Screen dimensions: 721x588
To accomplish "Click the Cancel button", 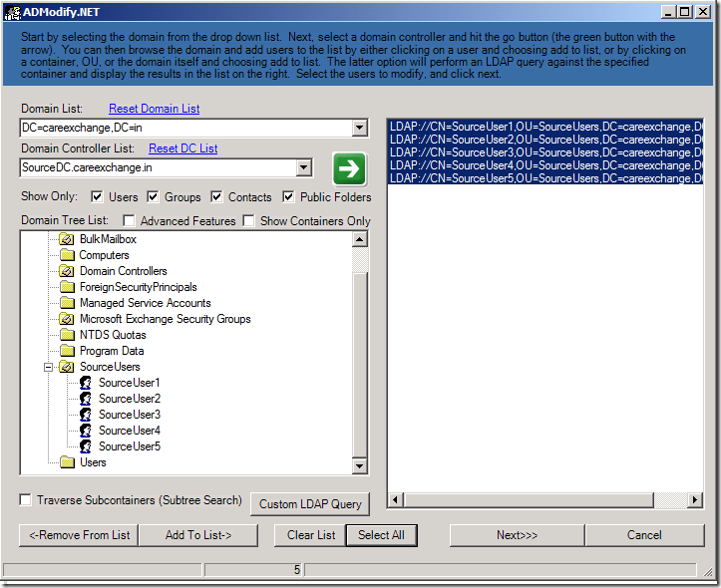I will click(x=644, y=535).
